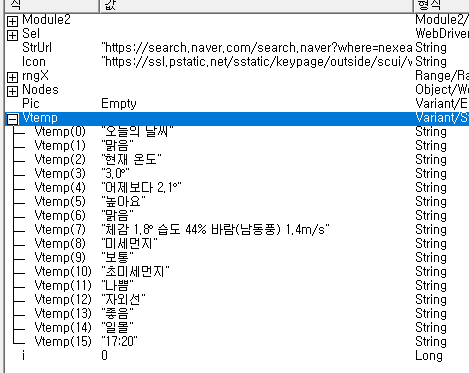Click the "3.0°" value
Screen dimensions: 469x373
click(115, 174)
